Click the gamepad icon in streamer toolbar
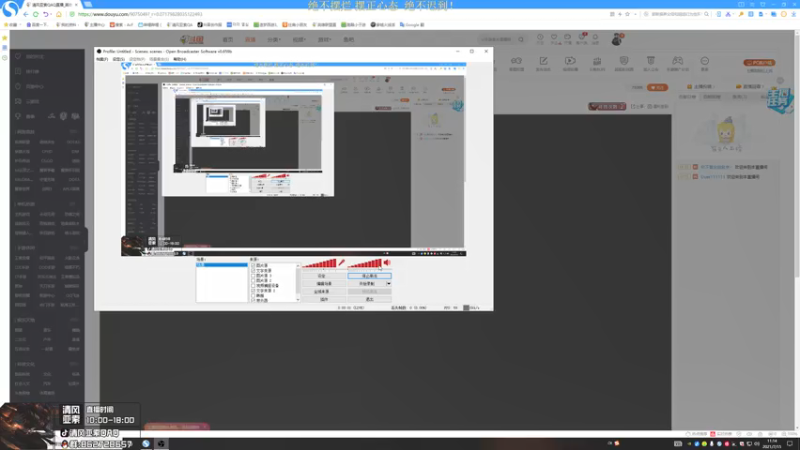Image resolution: width=800 pixels, height=450 pixels. (677, 61)
